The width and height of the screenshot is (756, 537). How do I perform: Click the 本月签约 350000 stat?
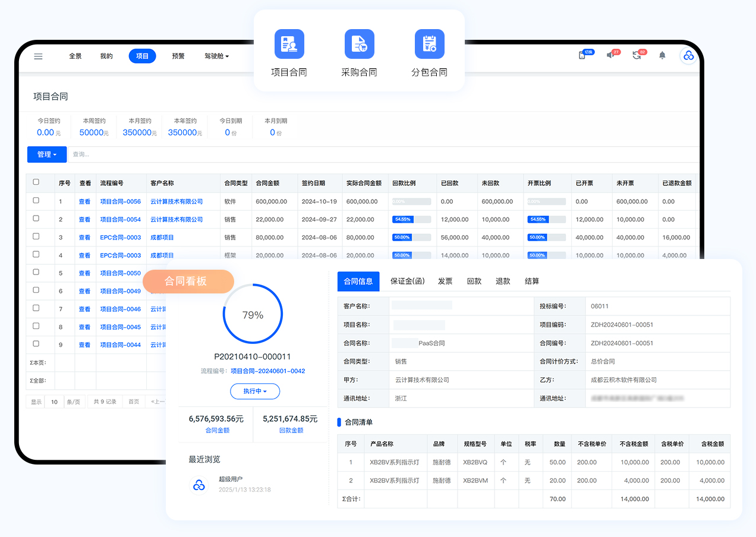click(x=140, y=128)
